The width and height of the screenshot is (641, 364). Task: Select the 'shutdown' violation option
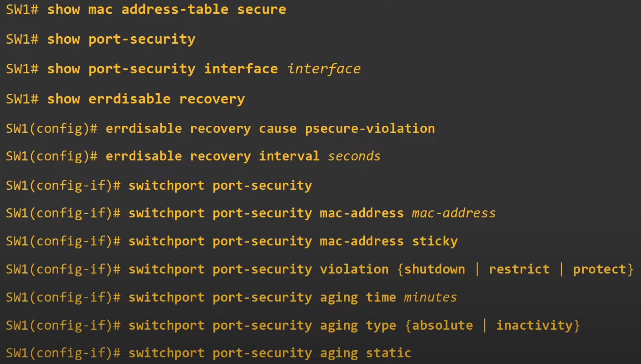point(435,269)
